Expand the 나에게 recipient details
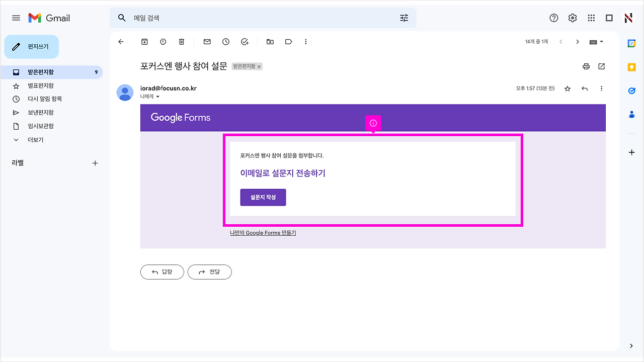The height and width of the screenshot is (362, 644). (151, 96)
